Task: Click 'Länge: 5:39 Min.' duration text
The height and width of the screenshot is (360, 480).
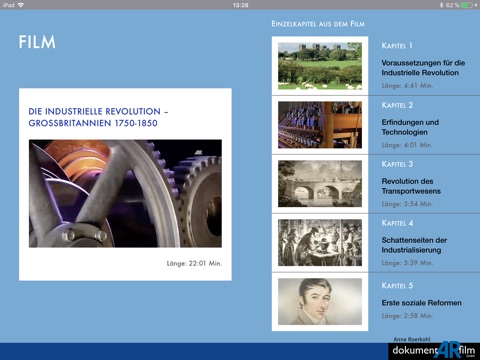Action: (x=407, y=263)
